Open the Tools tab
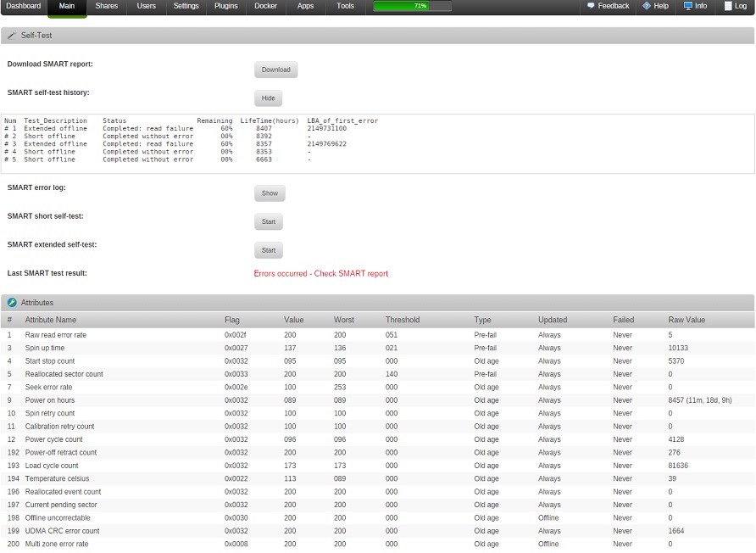The height and width of the screenshot is (553, 756). pyautogui.click(x=345, y=6)
